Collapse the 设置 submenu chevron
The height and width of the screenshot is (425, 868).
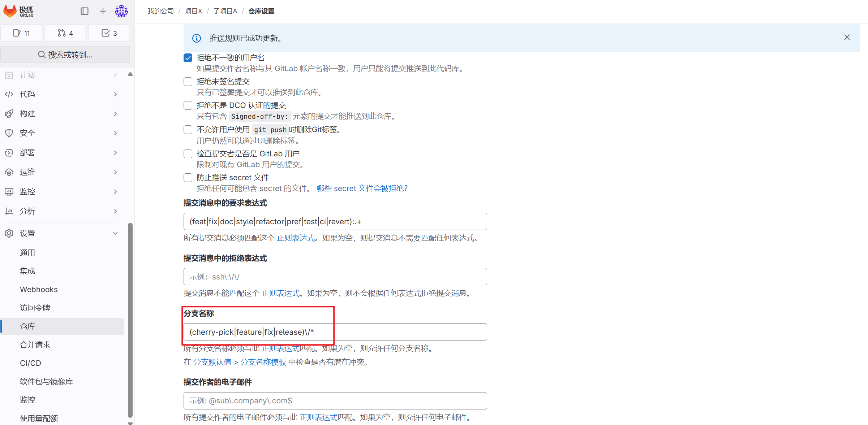click(115, 233)
